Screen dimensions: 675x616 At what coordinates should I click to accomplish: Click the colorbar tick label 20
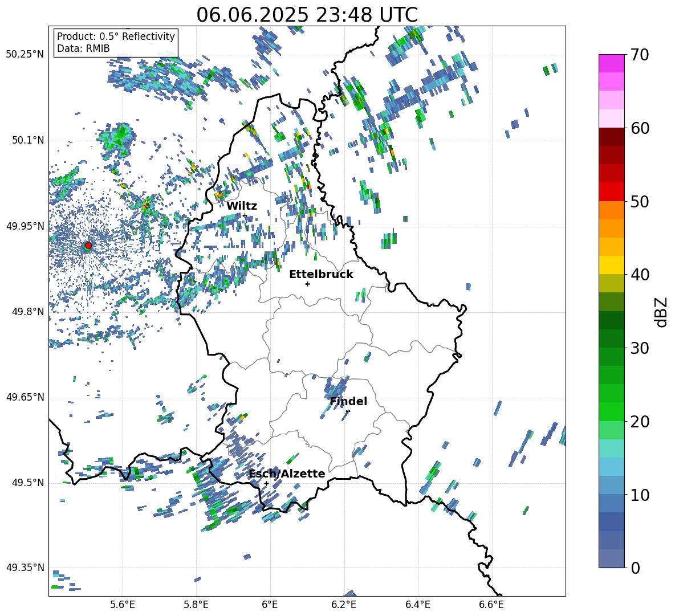click(640, 421)
